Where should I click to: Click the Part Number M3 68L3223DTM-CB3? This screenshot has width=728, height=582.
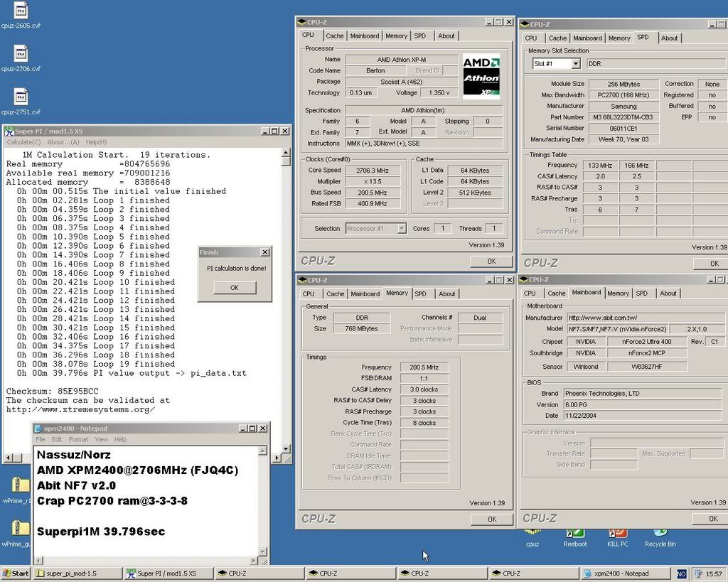[623, 117]
